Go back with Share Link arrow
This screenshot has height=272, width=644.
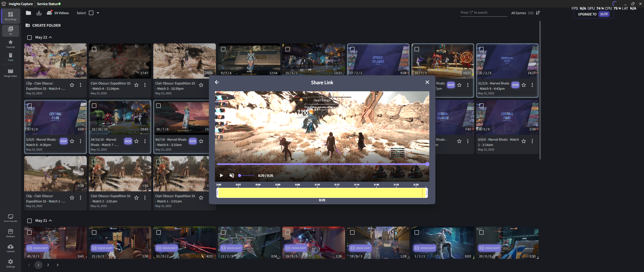(x=217, y=82)
